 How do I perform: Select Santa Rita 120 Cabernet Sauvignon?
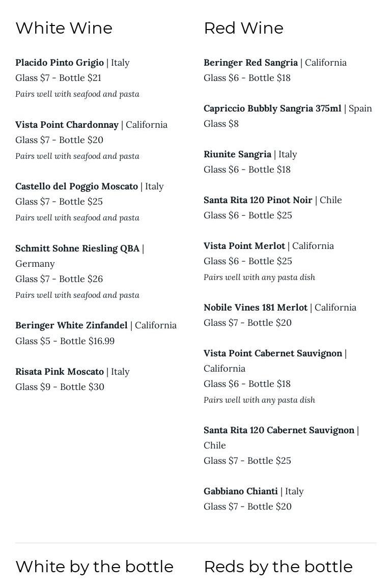point(279,430)
